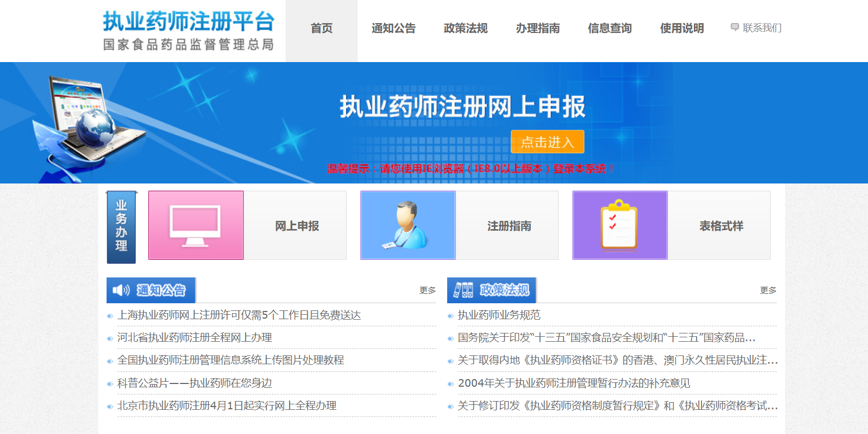Click the purple clipboard checklist icon
Viewport: 868px width, 434px height.
[x=620, y=225]
